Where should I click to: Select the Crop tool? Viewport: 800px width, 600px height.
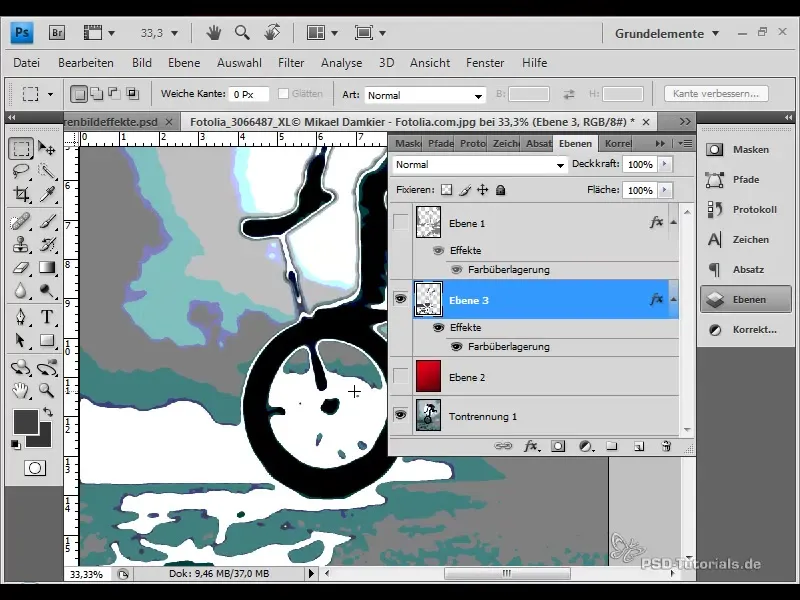click(21, 194)
